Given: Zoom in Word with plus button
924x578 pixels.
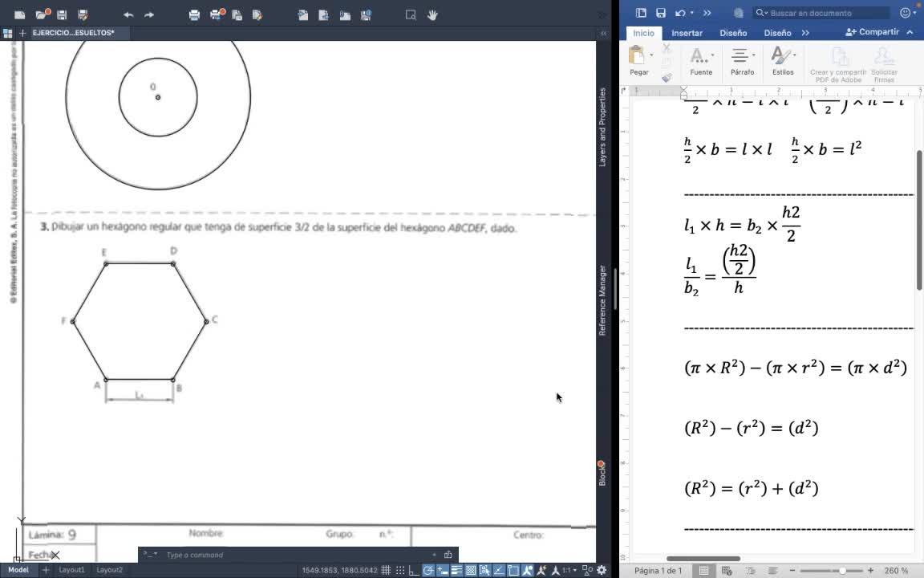Looking at the screenshot, I should (870, 570).
